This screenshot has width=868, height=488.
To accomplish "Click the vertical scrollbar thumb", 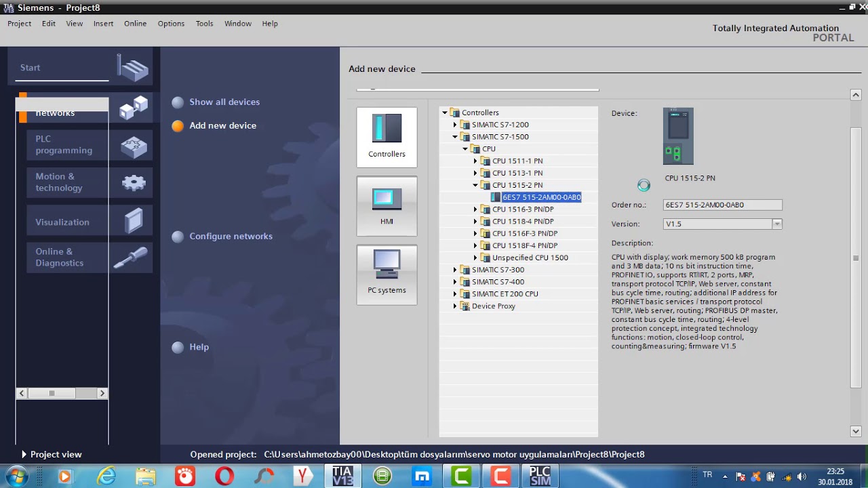I will [856, 258].
